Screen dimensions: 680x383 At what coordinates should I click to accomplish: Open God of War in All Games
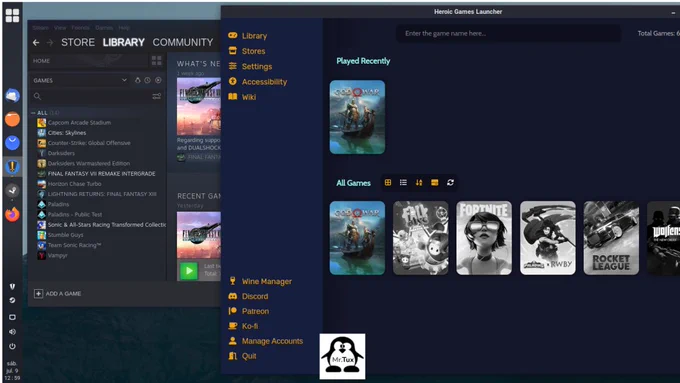pos(357,238)
